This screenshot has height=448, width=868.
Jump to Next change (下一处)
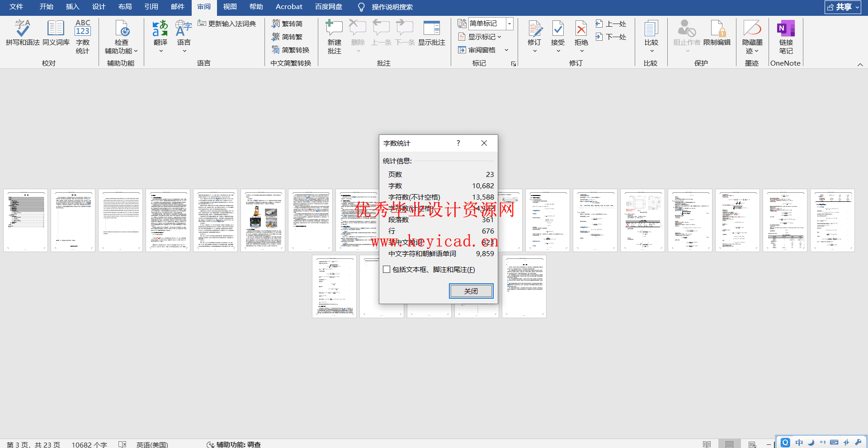(611, 37)
